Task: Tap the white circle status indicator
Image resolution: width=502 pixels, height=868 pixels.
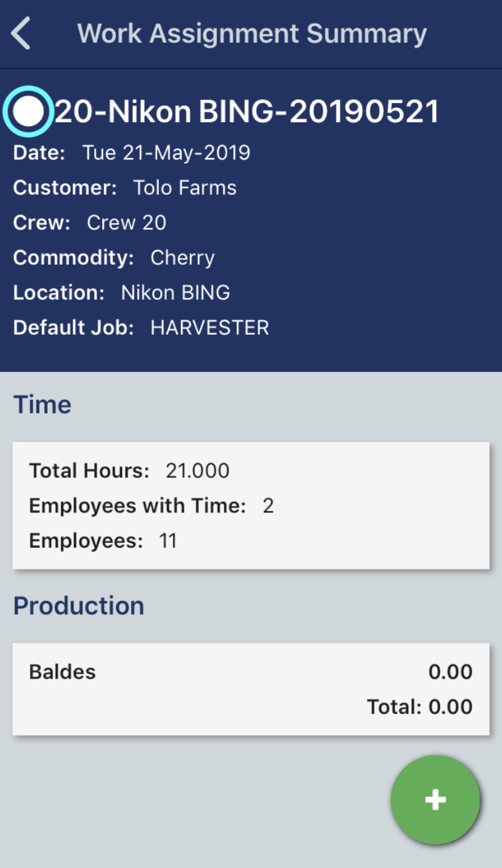Action: coord(28,112)
